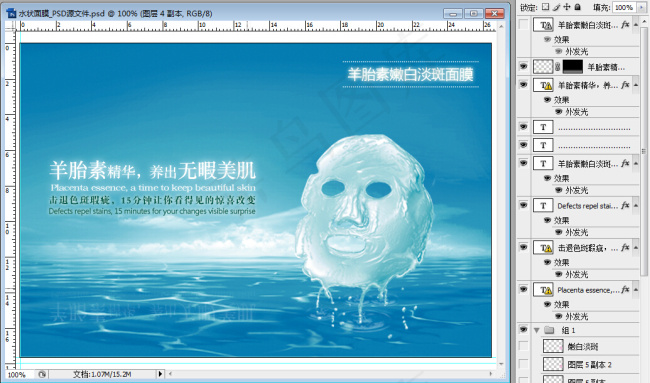Click fx icon on the visible 羊胎素嫩白淡斑 layer
Viewport: 650px width, 383px height.
pyautogui.click(x=625, y=163)
